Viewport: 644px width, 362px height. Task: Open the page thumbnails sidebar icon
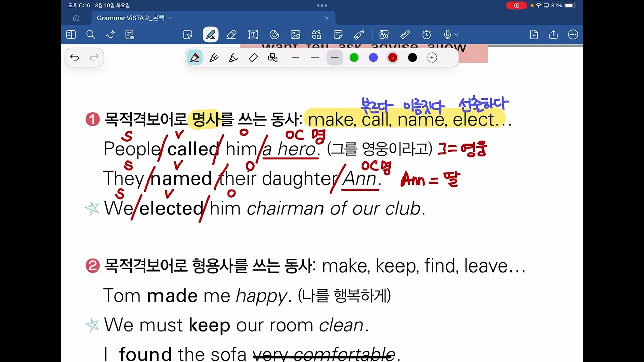tap(71, 35)
